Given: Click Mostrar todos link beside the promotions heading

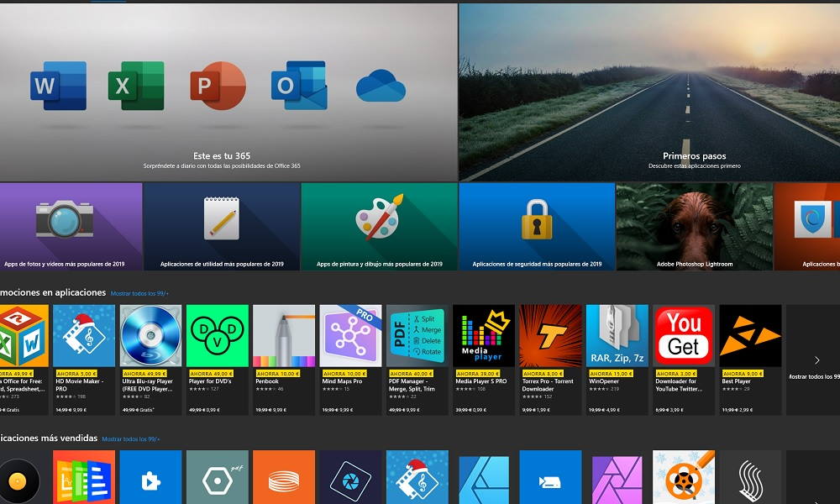Looking at the screenshot, I should point(140,293).
